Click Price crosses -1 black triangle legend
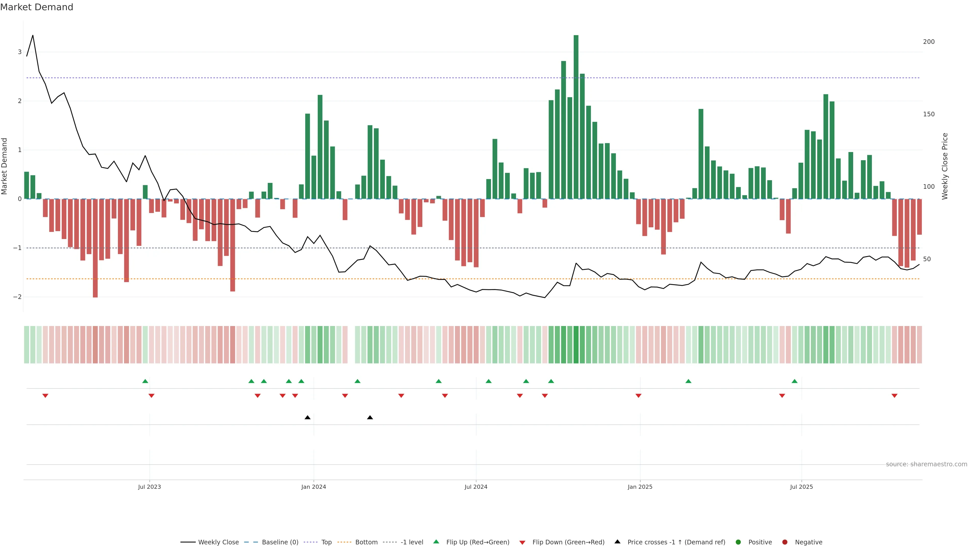The height and width of the screenshot is (551, 980). [617, 542]
